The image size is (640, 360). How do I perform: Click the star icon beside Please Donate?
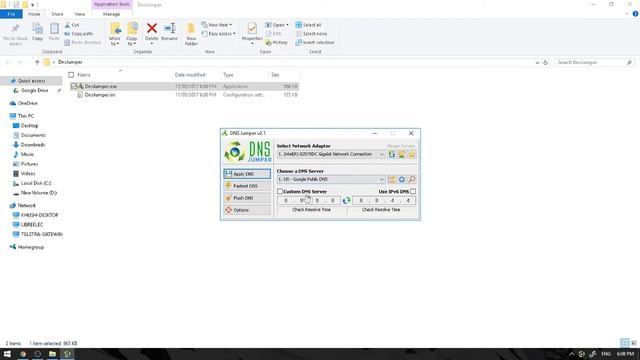pos(412,154)
